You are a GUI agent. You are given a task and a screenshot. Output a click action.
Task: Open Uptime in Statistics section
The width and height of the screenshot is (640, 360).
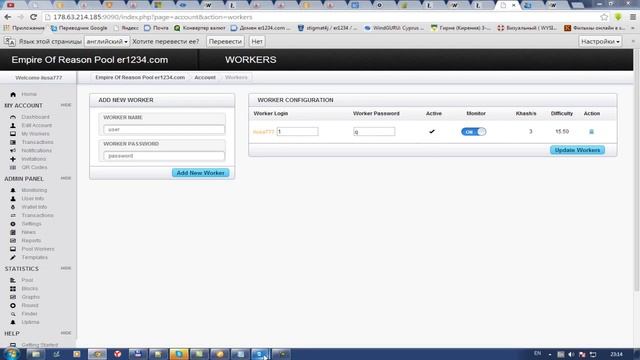coord(30,322)
